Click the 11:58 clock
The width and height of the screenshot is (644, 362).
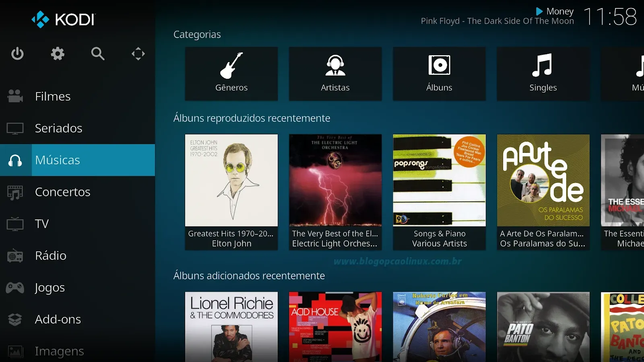[610, 17]
